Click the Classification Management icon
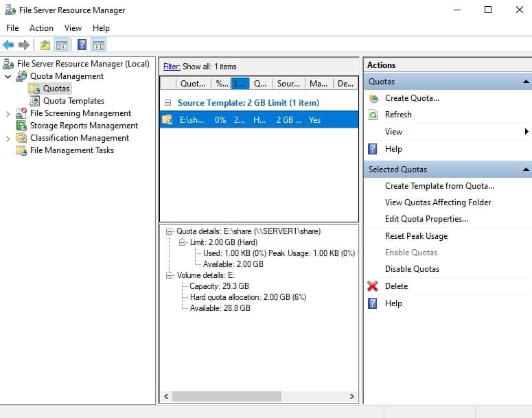532x418 pixels. tap(21, 138)
